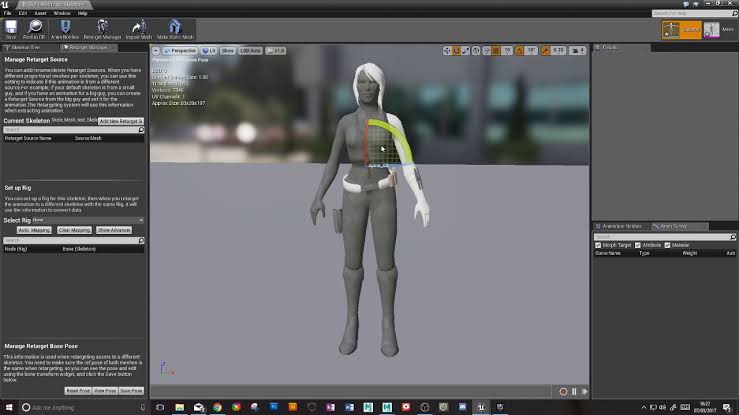This screenshot has width=739, height=415.
Task: Click the Make Static Mesh icon
Action: 175,29
